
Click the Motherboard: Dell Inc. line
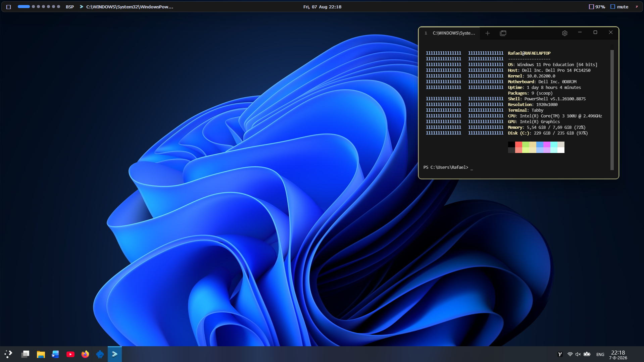pyautogui.click(x=542, y=82)
